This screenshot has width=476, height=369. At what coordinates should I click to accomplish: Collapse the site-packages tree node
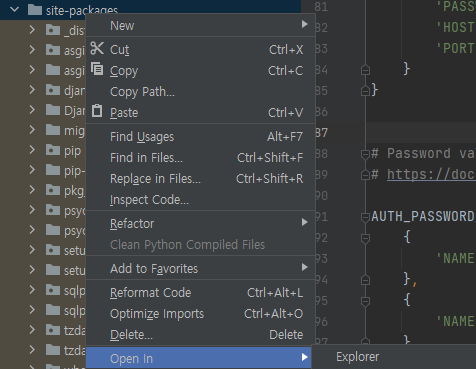[x=15, y=9]
